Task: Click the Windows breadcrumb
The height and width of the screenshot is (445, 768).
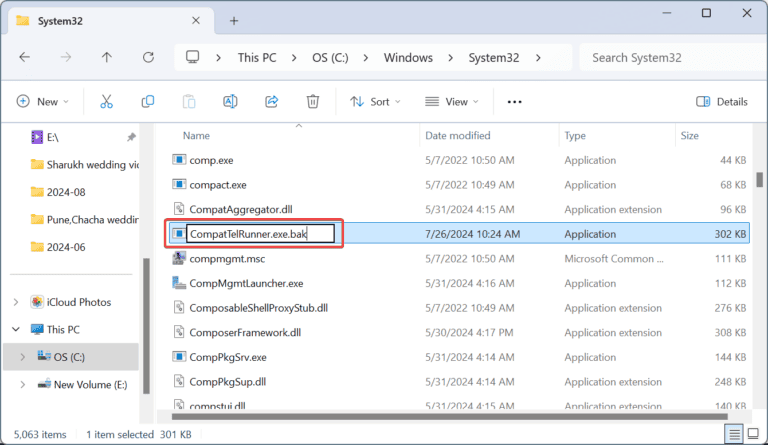Action: pyautogui.click(x=408, y=58)
